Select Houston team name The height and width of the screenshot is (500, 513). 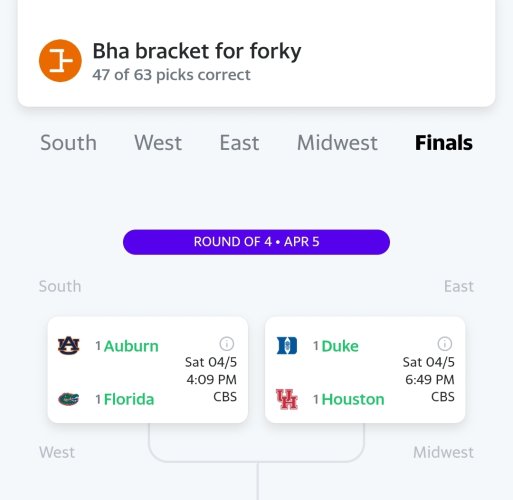pyautogui.click(x=353, y=399)
